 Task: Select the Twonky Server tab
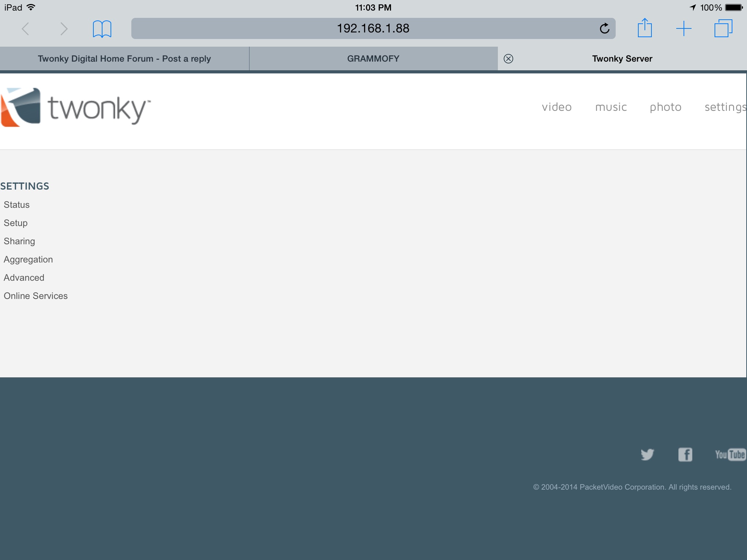[622, 59]
